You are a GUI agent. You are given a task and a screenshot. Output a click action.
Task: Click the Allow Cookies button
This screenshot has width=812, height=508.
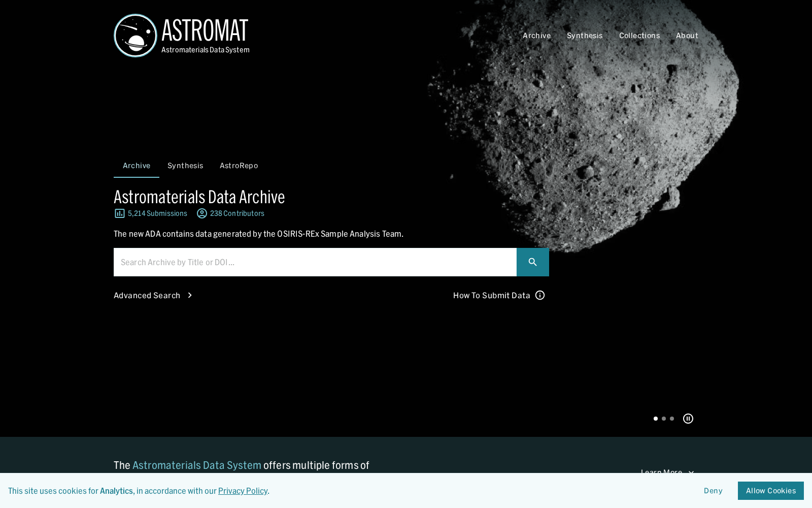tap(771, 491)
